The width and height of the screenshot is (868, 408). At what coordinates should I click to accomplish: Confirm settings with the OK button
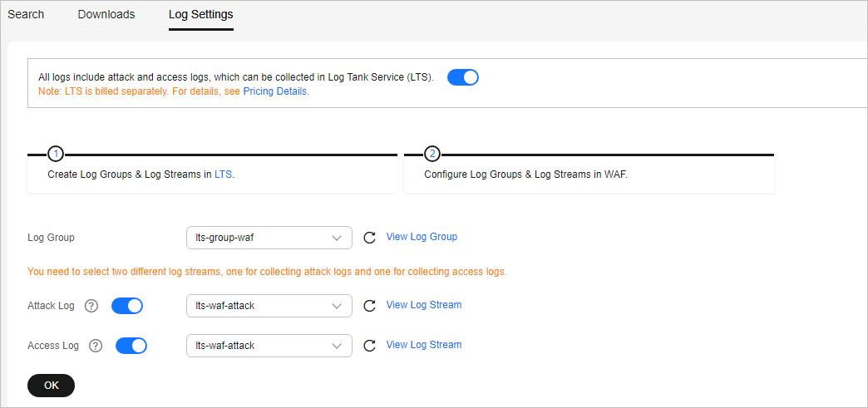tap(51, 386)
